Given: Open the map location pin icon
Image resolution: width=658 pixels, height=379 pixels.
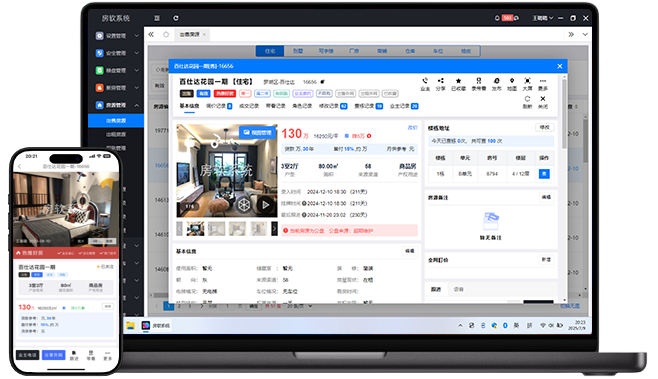Looking at the screenshot, I should tap(512, 81).
